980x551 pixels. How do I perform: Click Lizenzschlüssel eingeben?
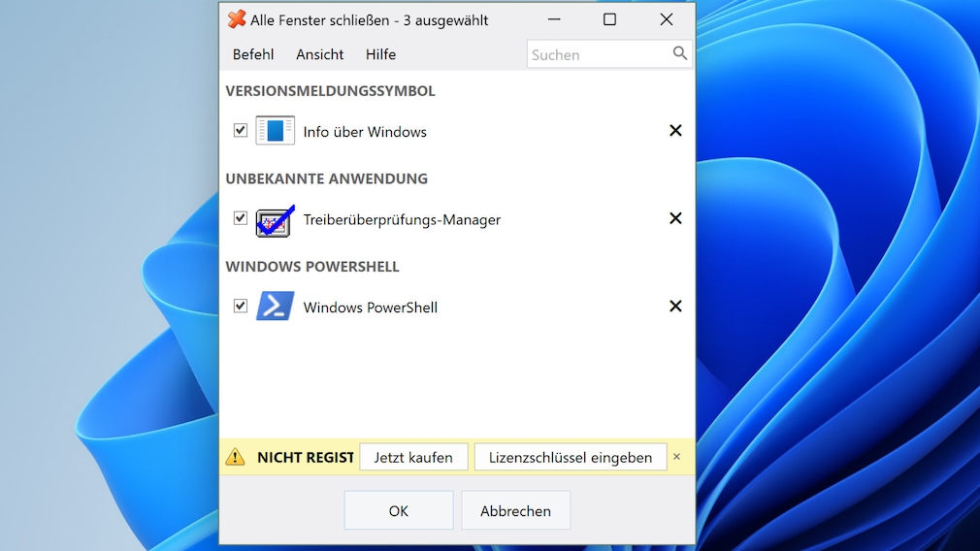click(570, 457)
